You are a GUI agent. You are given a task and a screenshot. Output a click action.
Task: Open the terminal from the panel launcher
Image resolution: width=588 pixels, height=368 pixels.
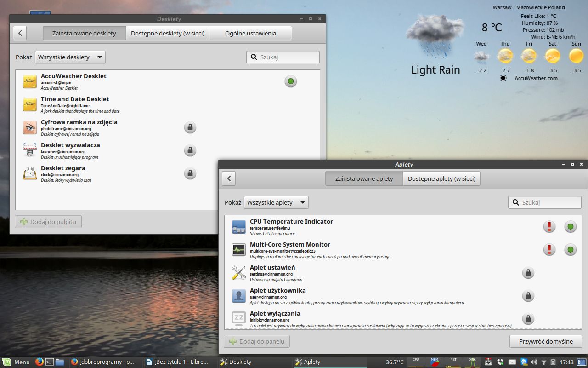(x=50, y=362)
